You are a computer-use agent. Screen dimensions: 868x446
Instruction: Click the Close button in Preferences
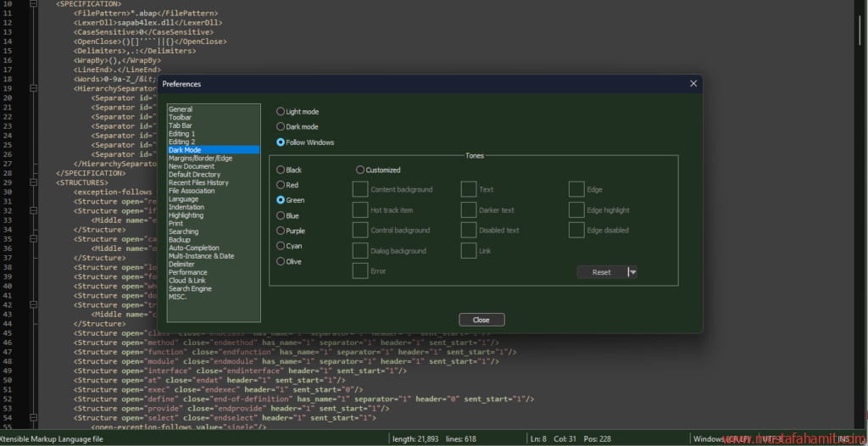click(481, 320)
